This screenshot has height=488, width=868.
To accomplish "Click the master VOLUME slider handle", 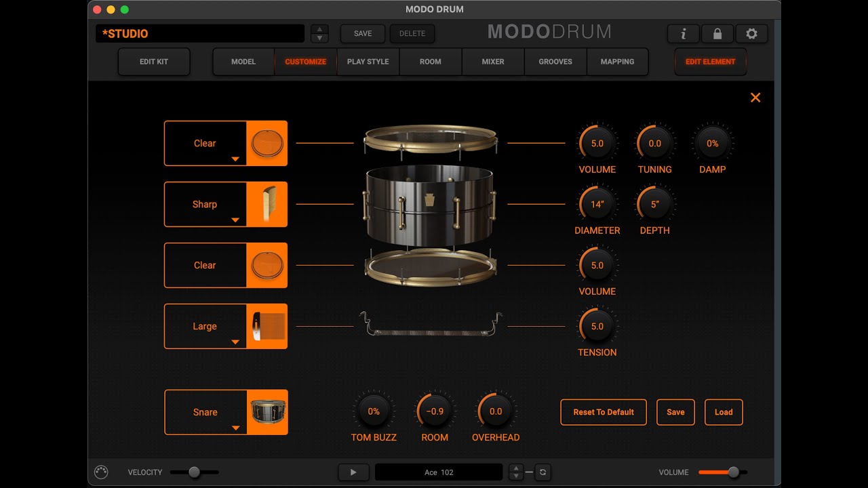I will pyautogui.click(x=734, y=472).
